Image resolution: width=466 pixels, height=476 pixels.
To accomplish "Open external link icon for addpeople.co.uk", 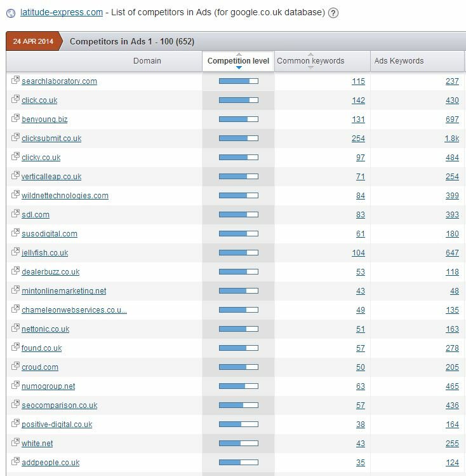I will tap(15, 461).
